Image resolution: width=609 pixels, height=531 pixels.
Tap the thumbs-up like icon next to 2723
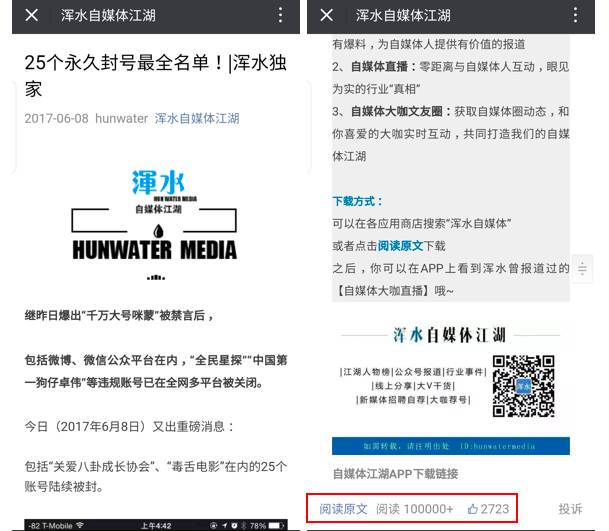472,509
